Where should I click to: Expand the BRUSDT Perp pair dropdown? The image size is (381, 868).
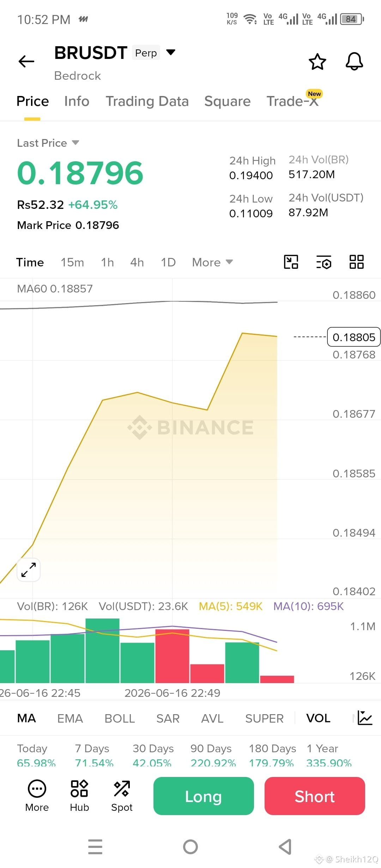pos(171,53)
